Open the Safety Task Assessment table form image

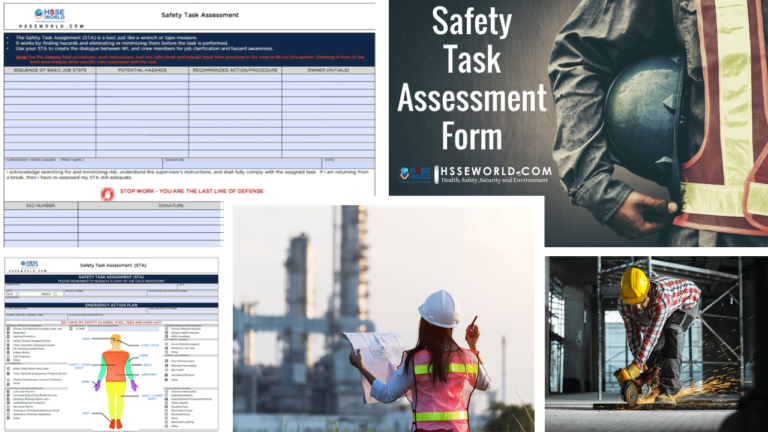click(x=190, y=124)
